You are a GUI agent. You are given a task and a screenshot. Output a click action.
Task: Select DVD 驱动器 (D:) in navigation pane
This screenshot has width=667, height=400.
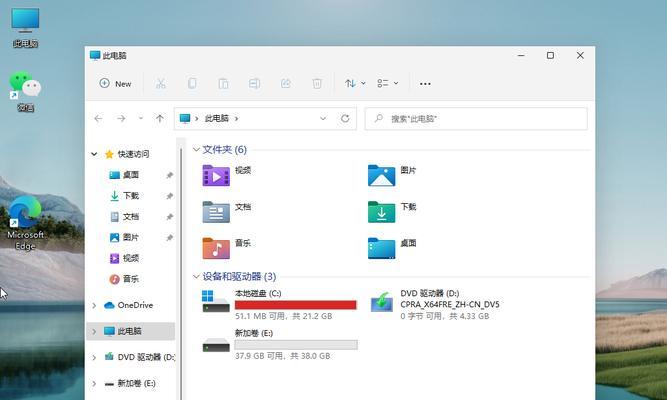point(146,357)
